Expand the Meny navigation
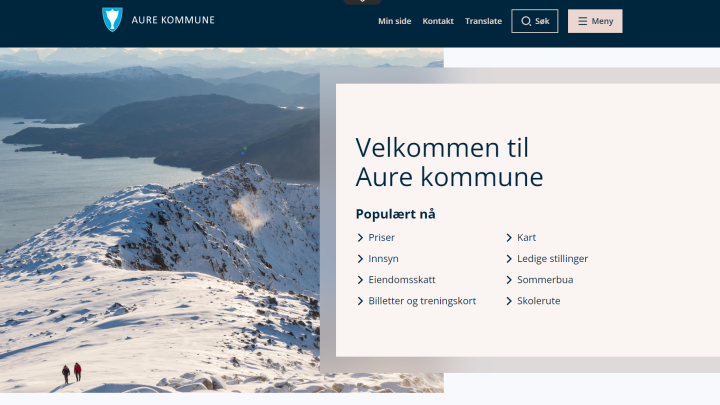Image resolution: width=720 pixels, height=405 pixels. [x=595, y=21]
